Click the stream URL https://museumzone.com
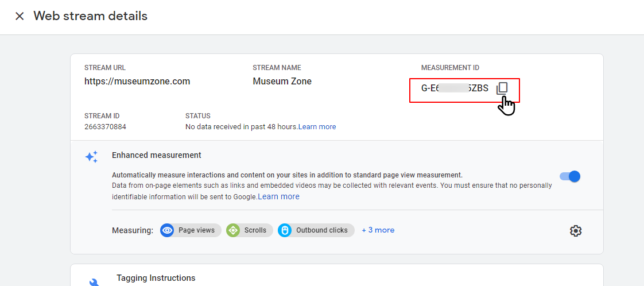The image size is (644, 286). (x=137, y=82)
